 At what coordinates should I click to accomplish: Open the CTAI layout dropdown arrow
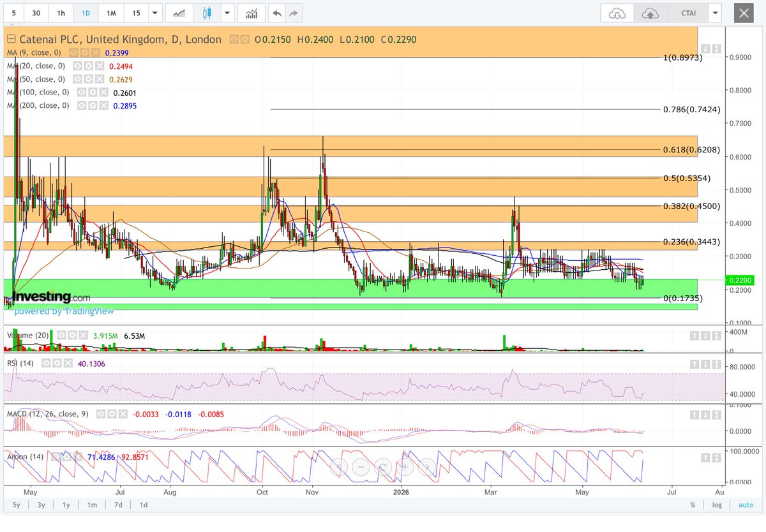point(715,13)
